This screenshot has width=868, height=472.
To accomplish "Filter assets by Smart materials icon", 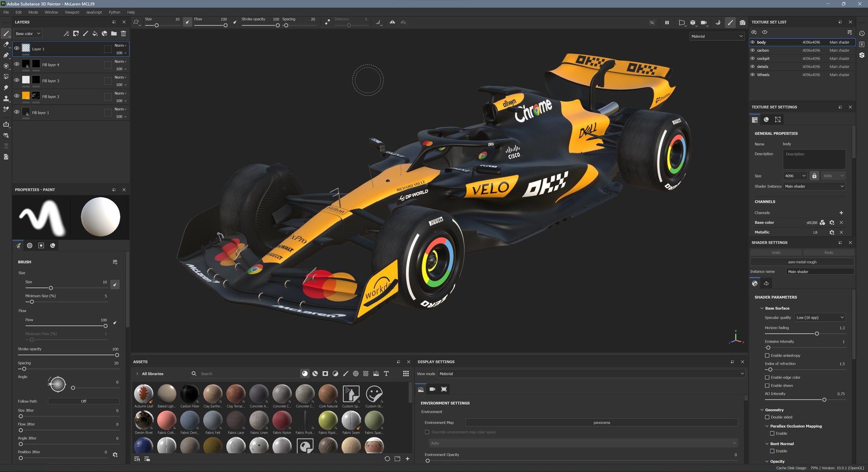I will [315, 374].
